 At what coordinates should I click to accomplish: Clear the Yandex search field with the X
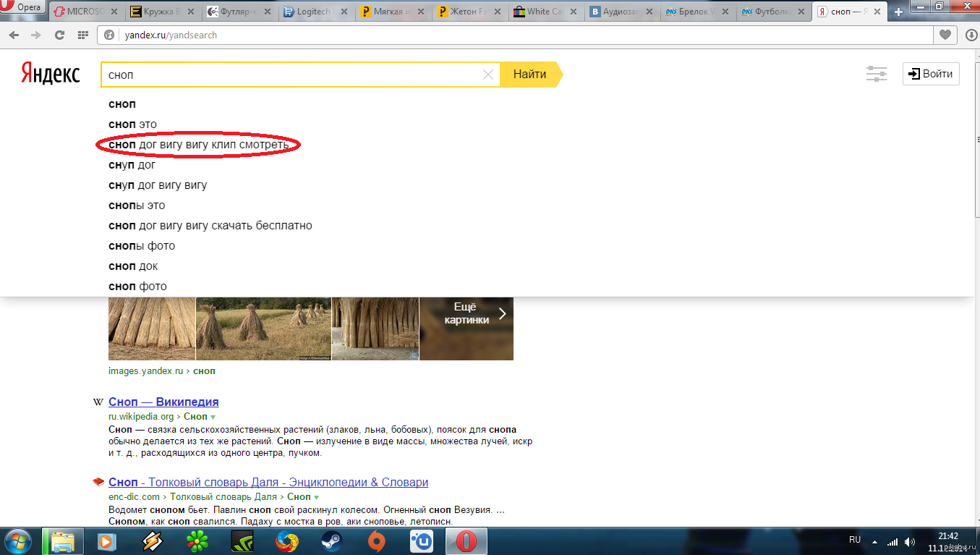coord(487,75)
